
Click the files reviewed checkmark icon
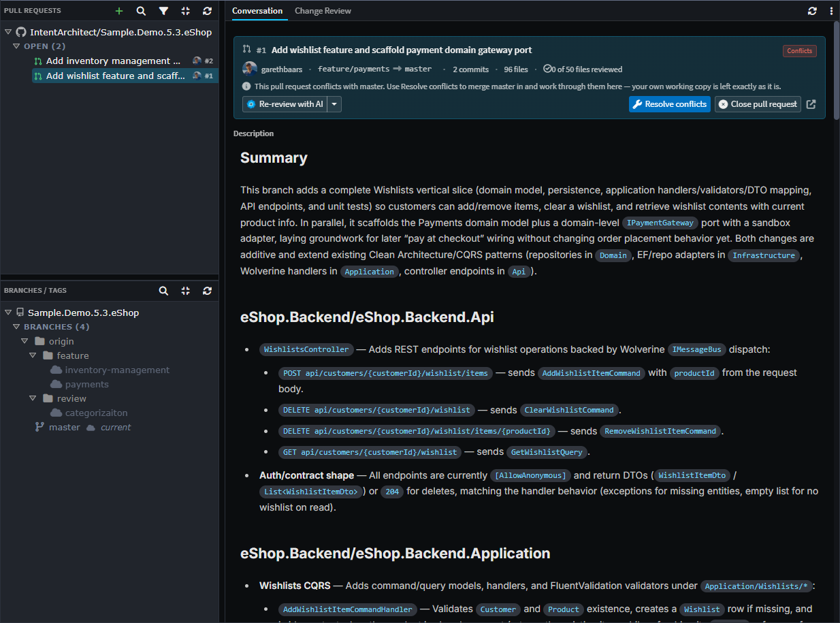point(547,69)
